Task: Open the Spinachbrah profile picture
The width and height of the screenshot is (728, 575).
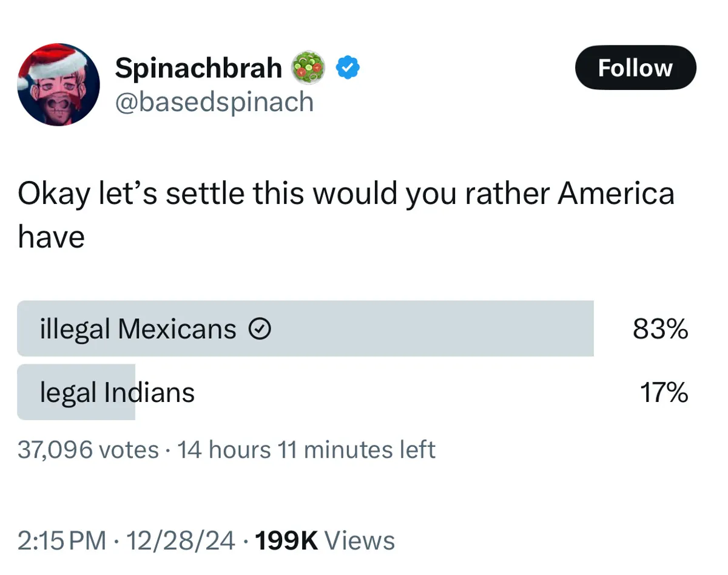Action: point(58,84)
